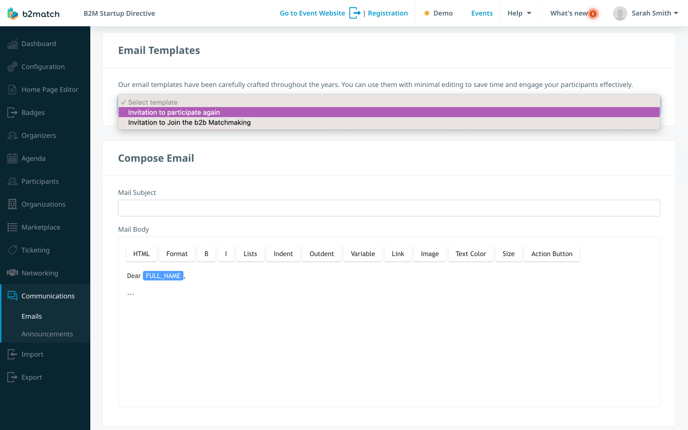Click the Import arrow icon
Image resolution: width=688 pixels, height=430 pixels.
click(12, 354)
